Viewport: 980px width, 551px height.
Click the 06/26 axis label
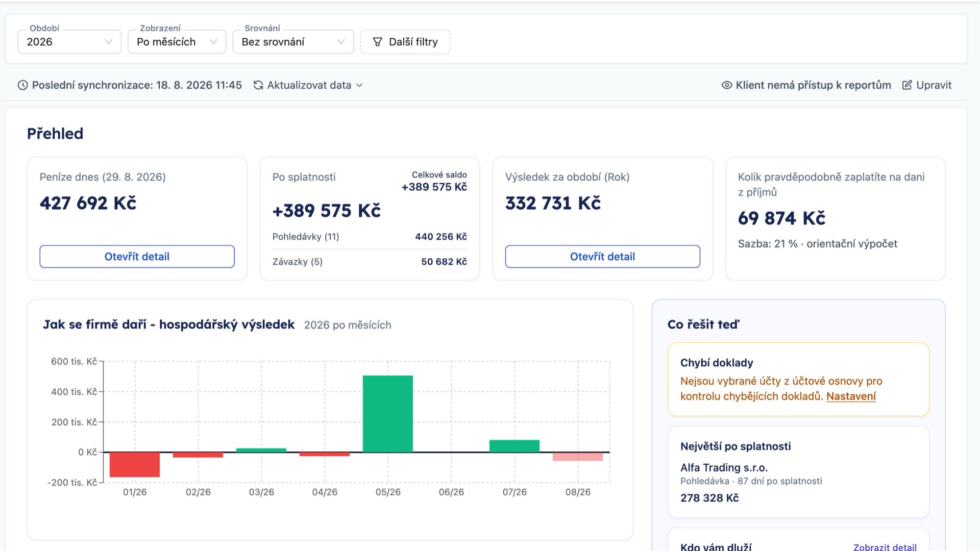pos(451,492)
